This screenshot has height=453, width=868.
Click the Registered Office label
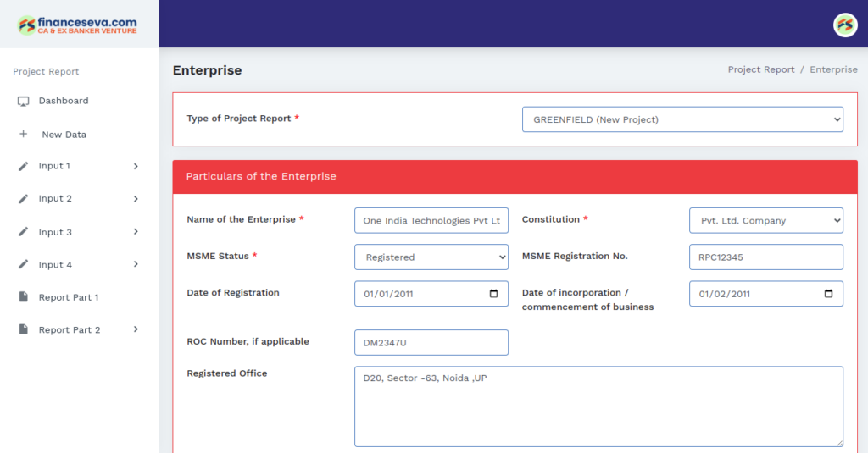(227, 373)
